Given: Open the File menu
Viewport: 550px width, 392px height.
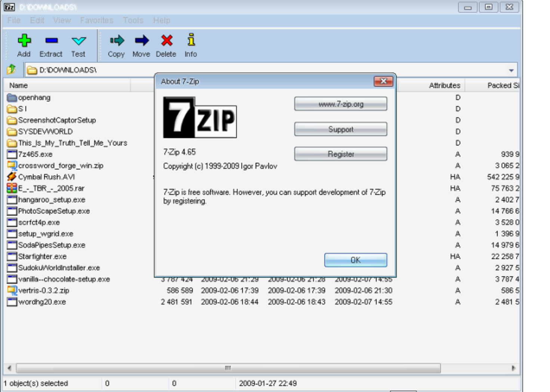Looking at the screenshot, I should click(14, 21).
